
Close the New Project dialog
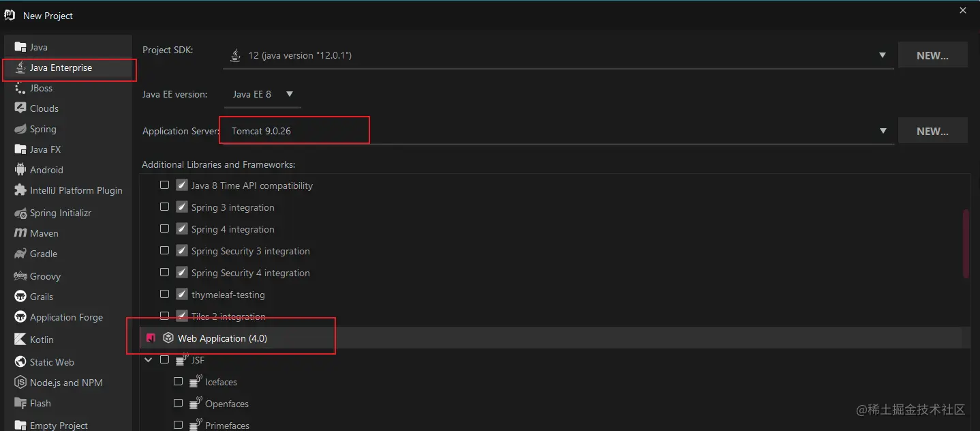pos(963,10)
